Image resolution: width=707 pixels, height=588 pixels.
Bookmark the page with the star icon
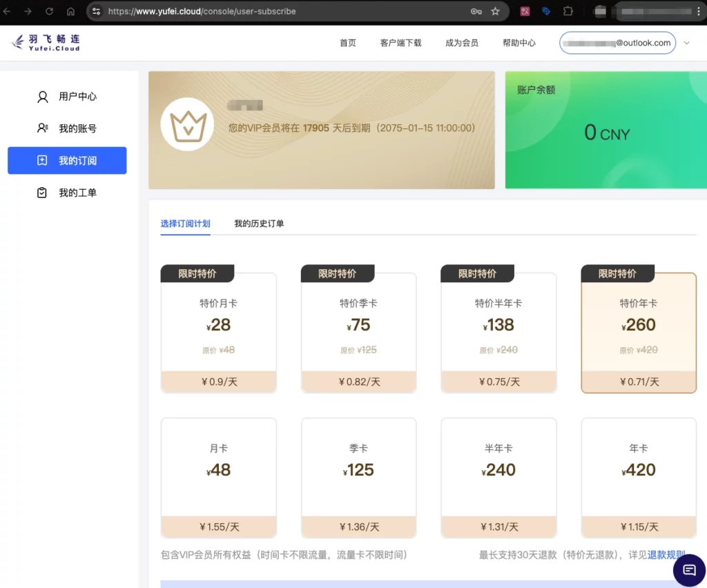coord(495,11)
